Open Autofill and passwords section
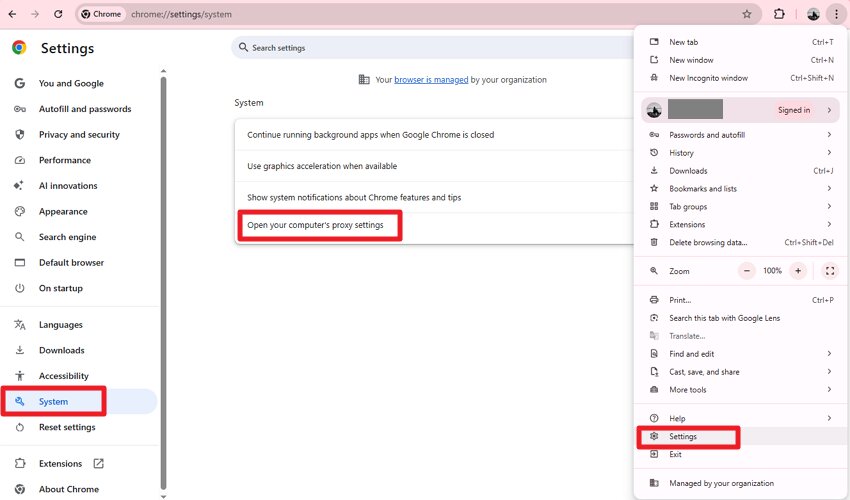This screenshot has height=500, width=850. tap(80, 109)
